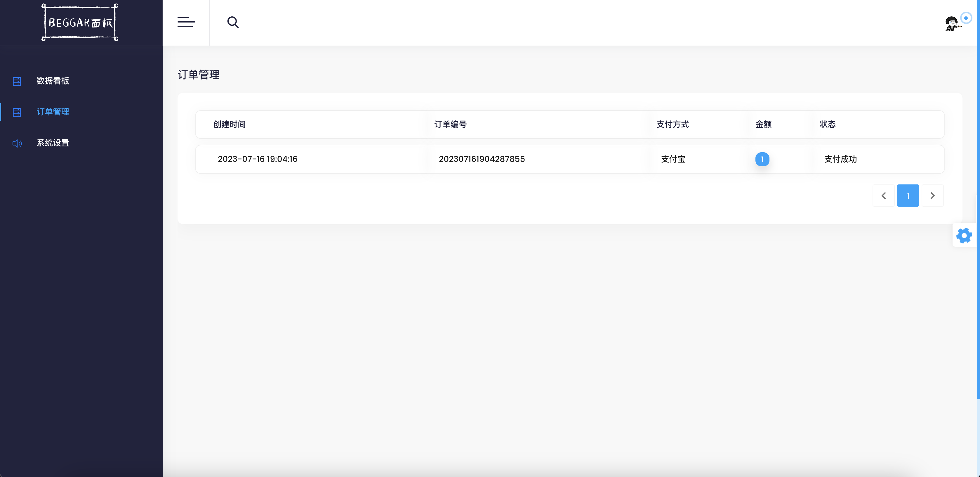980x477 pixels.
Task: Go to the next page chevron
Action: pyautogui.click(x=933, y=195)
